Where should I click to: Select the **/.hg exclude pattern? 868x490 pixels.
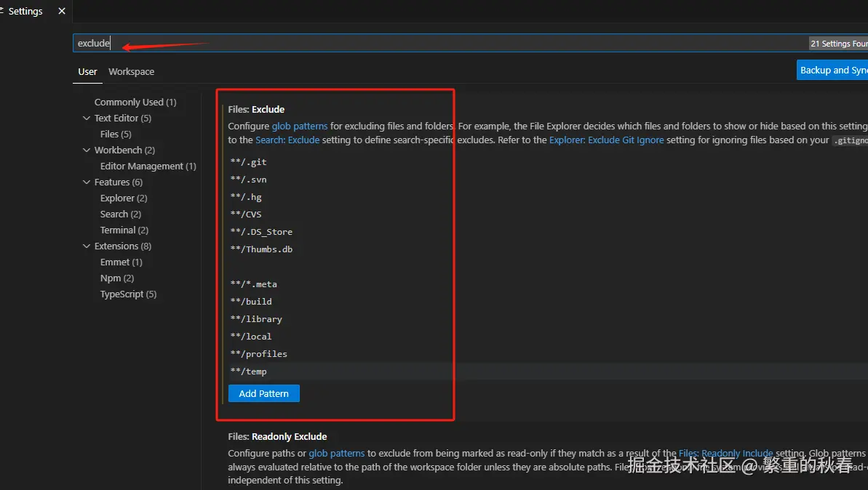click(x=247, y=198)
